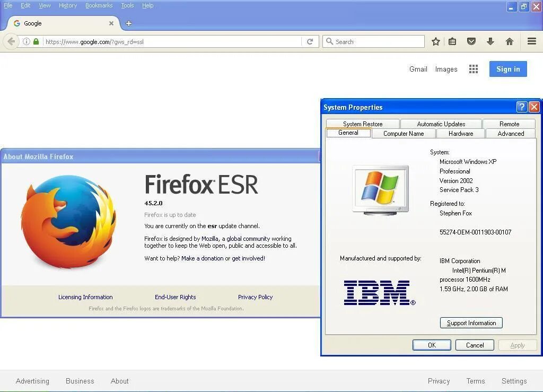This screenshot has width=543, height=392.
Task: Click the product ID 55274-OEM-0011903-00107
Action: 475,232
